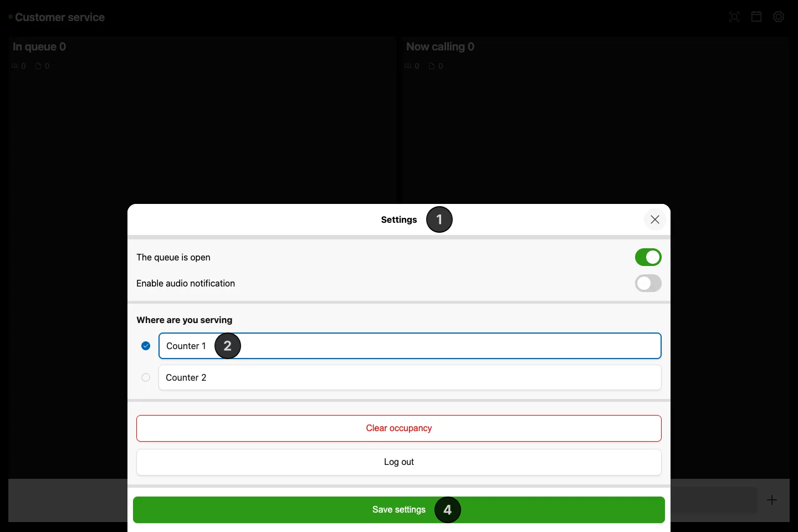Screen dimensions: 798x532
Task: Click the 'In queue 0' heading
Action: point(39,47)
